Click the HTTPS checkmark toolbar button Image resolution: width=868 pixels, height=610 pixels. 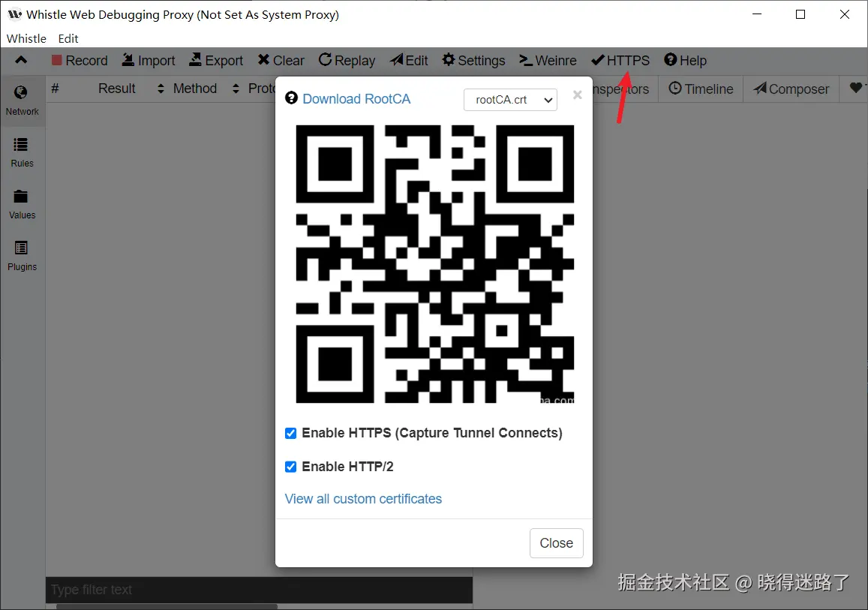(x=620, y=60)
